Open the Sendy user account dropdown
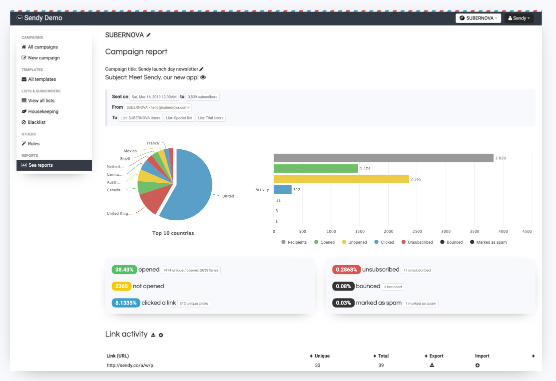The image size is (556, 381). (519, 18)
